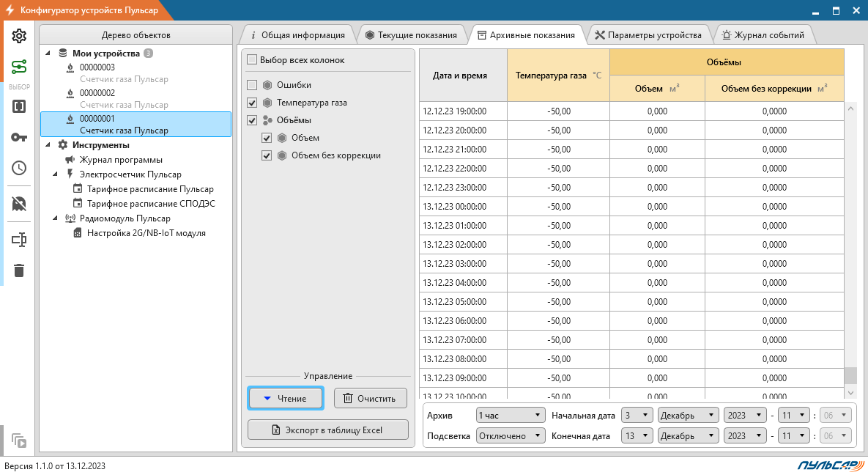Click the database icon beside Мои устройства
The image size is (868, 475).
63,54
